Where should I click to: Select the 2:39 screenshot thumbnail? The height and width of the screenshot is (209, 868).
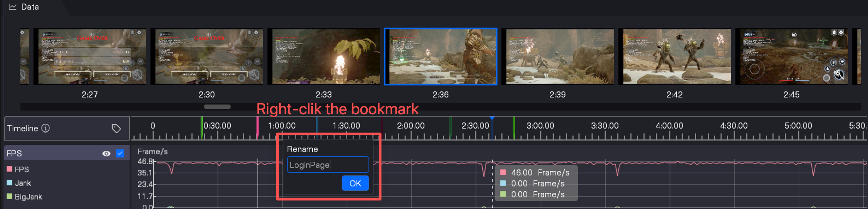click(x=558, y=56)
